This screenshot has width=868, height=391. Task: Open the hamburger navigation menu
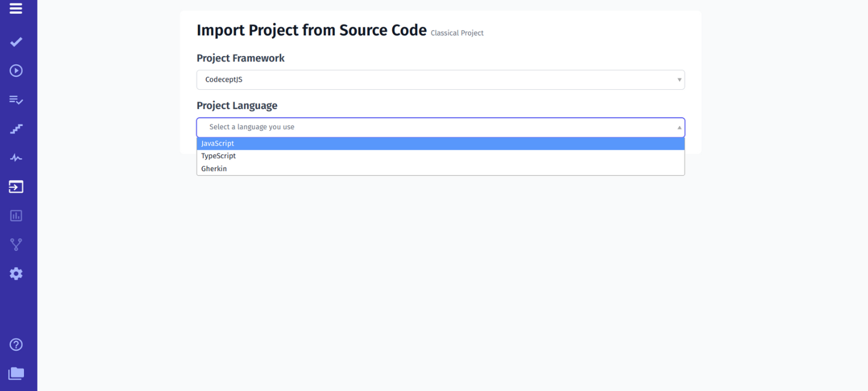(x=16, y=9)
